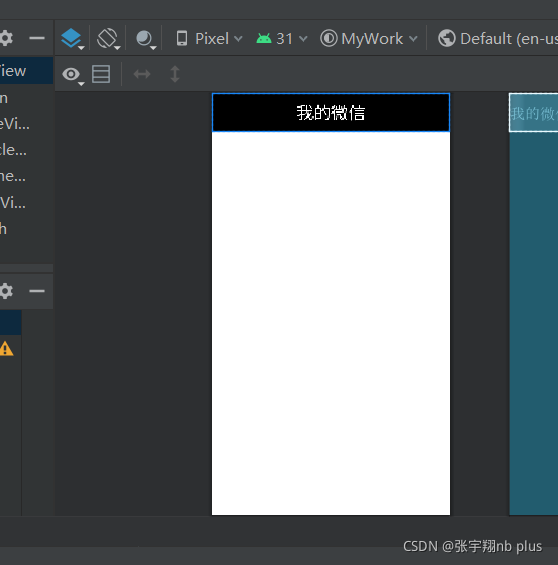
Task: Click the expand vertically arrow icon
Action: pyautogui.click(x=175, y=74)
